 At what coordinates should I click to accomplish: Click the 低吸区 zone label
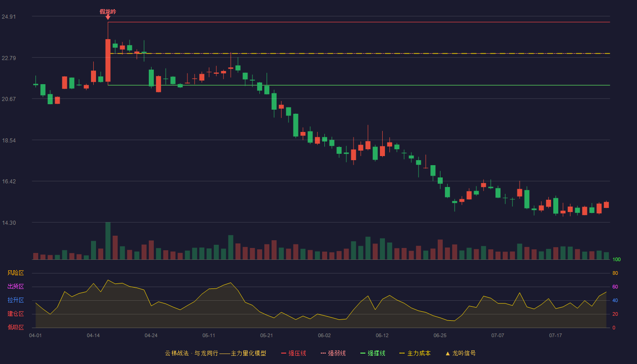15,328
